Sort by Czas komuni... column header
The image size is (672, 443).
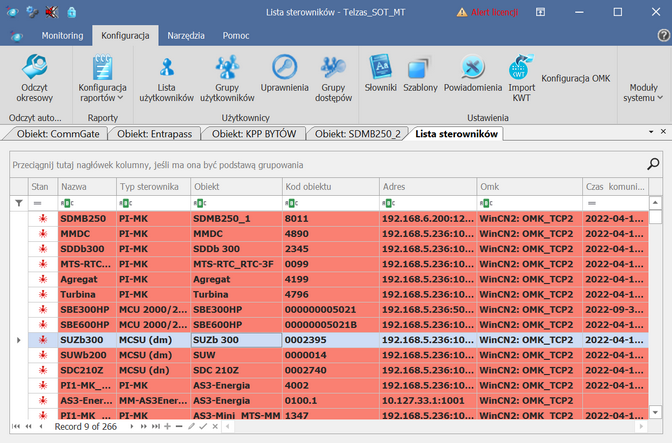615,187
